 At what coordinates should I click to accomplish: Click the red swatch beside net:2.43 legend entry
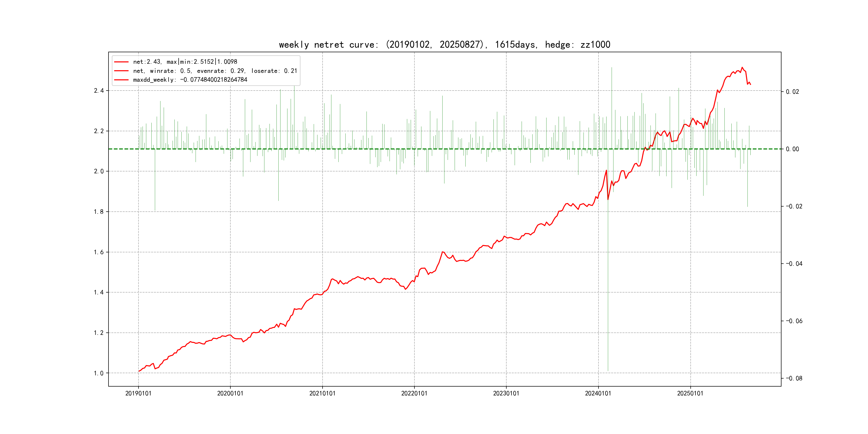pyautogui.click(x=121, y=62)
